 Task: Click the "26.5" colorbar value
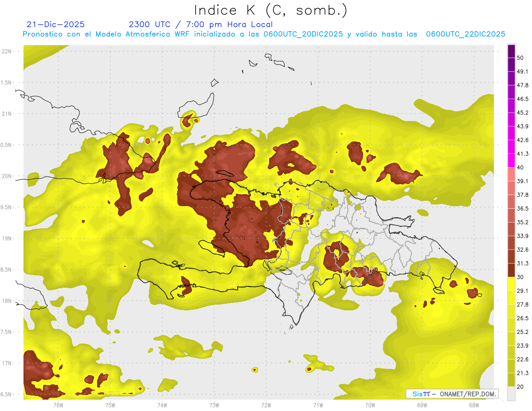pos(523,318)
